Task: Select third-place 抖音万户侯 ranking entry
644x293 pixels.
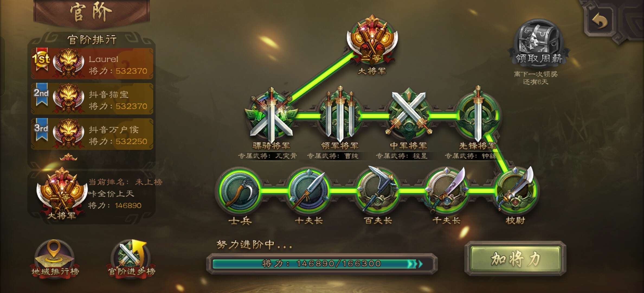Action: tap(92, 134)
